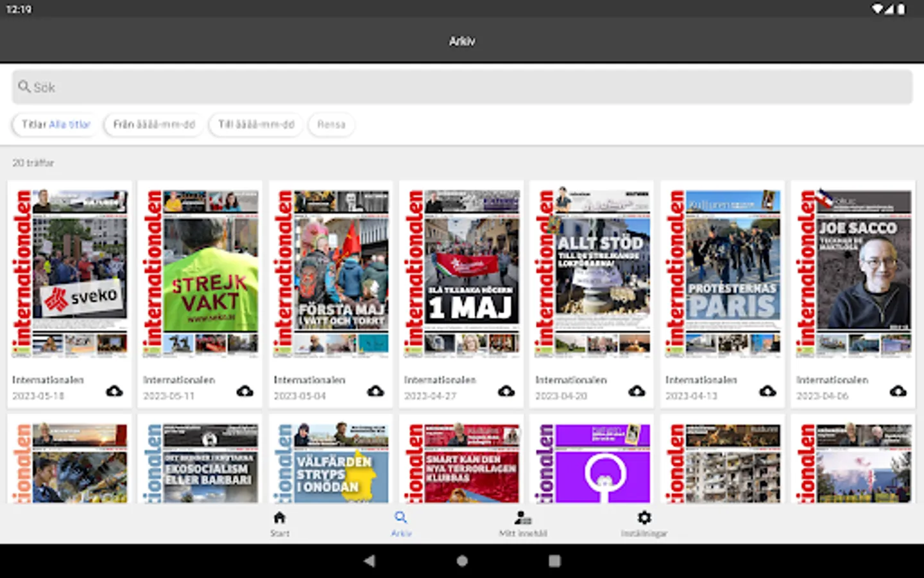This screenshot has height=578, width=924.
Task: Tap the Android back button
Action: (369, 561)
